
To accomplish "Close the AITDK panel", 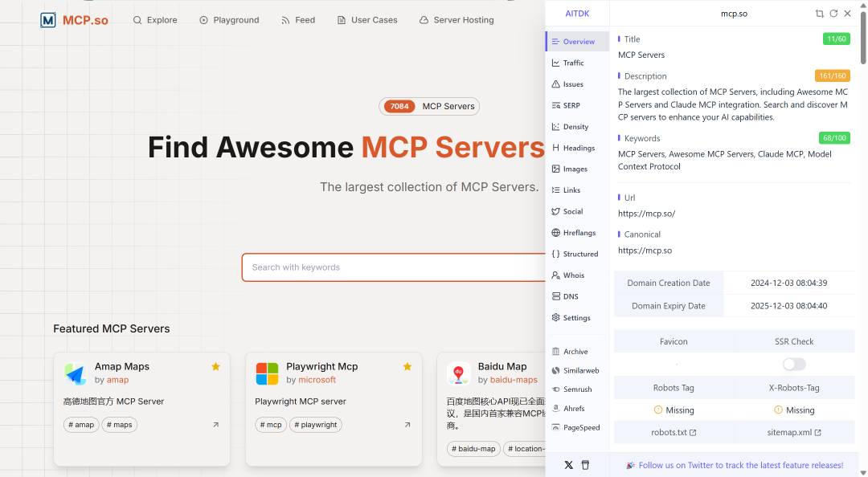I will 848,14.
